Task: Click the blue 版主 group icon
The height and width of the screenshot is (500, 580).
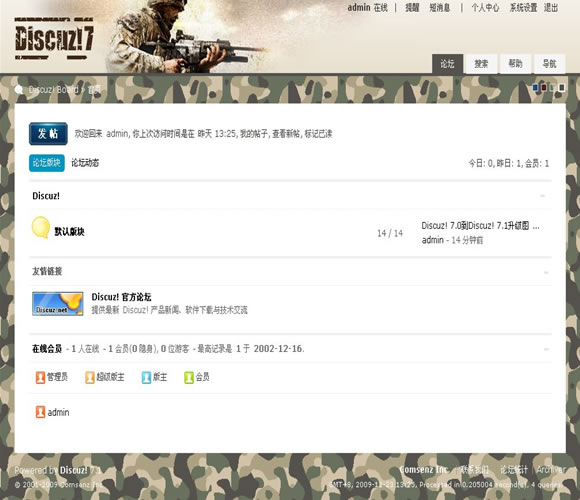Action: click(146, 378)
